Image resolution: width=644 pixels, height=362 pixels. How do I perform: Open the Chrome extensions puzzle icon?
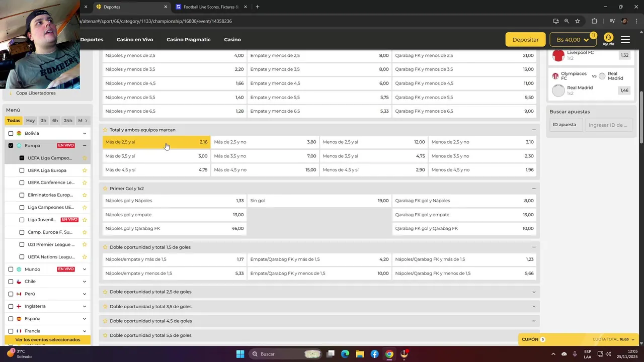click(594, 21)
